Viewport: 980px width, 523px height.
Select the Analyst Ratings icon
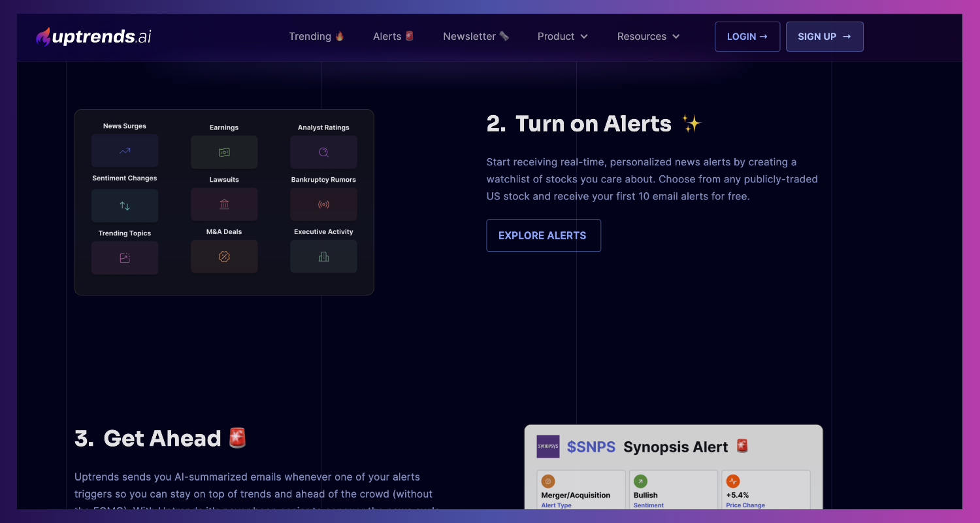pyautogui.click(x=323, y=152)
